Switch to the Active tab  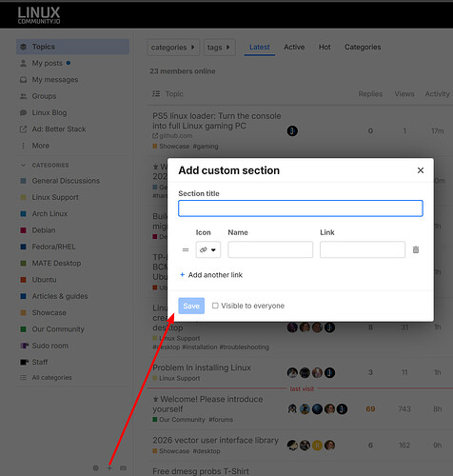click(294, 47)
